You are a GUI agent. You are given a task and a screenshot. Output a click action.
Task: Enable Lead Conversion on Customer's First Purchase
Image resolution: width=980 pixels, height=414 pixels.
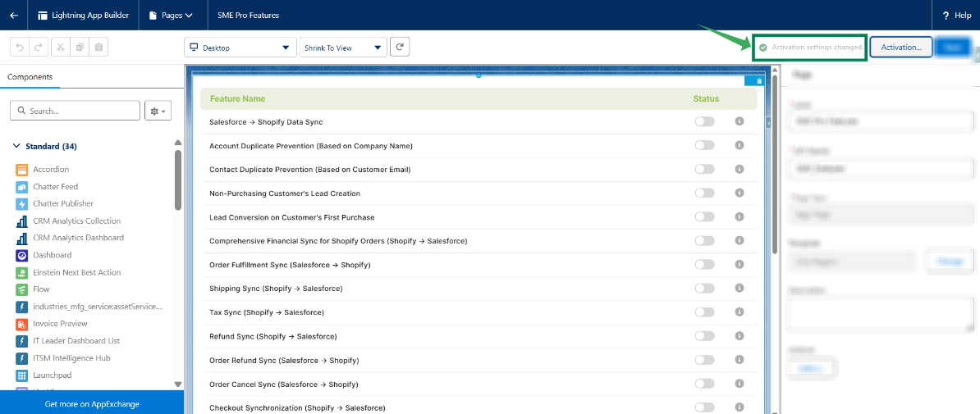pyautogui.click(x=704, y=216)
